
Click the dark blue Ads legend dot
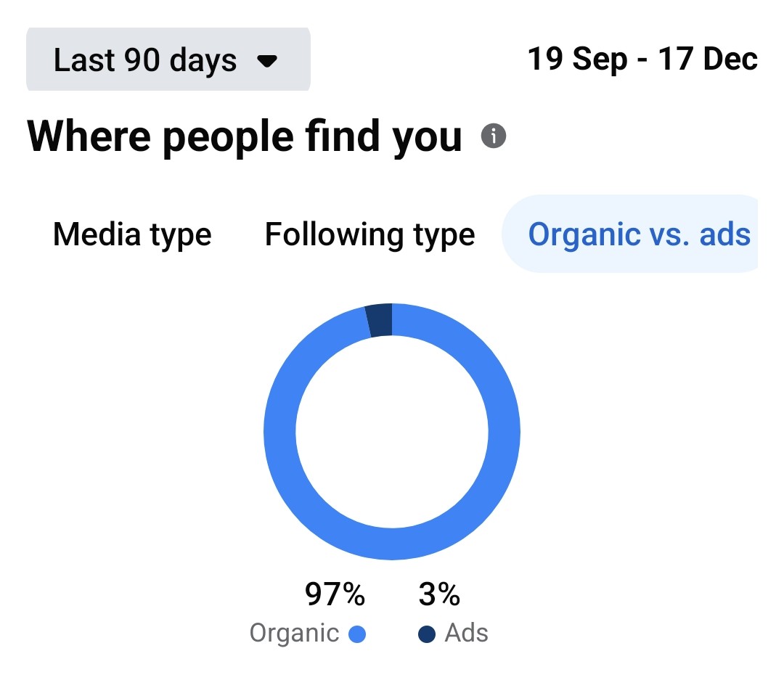pos(427,634)
